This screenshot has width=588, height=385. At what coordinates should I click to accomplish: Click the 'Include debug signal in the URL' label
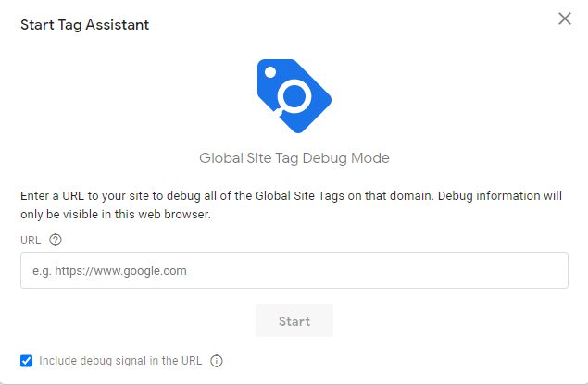coord(120,361)
